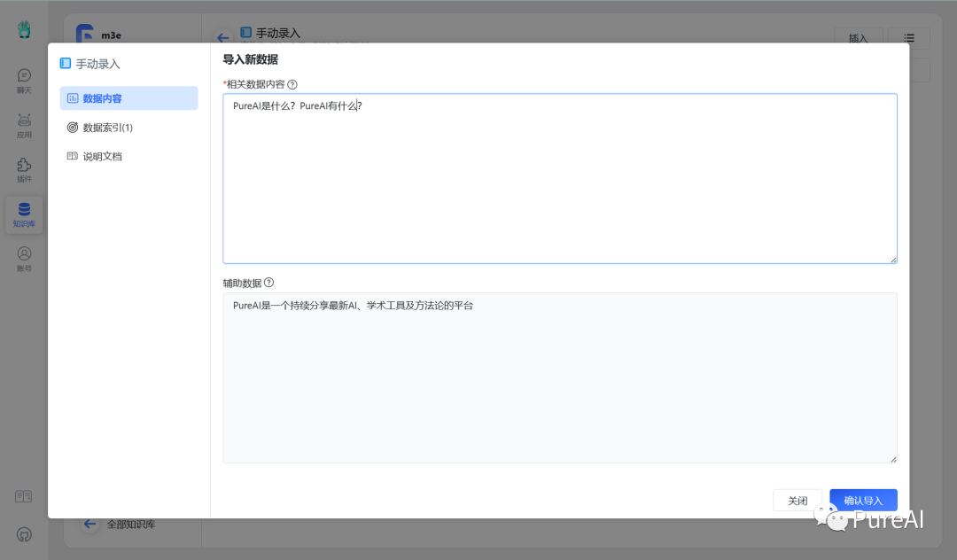This screenshot has height=560, width=957.
Task: Switch to the 数据内容 tab
Action: point(128,98)
